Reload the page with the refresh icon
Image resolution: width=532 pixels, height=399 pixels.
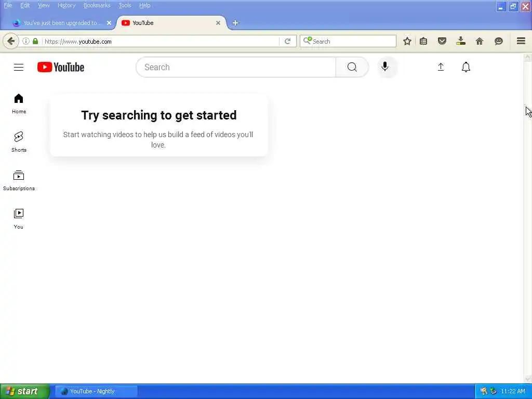pyautogui.click(x=287, y=42)
